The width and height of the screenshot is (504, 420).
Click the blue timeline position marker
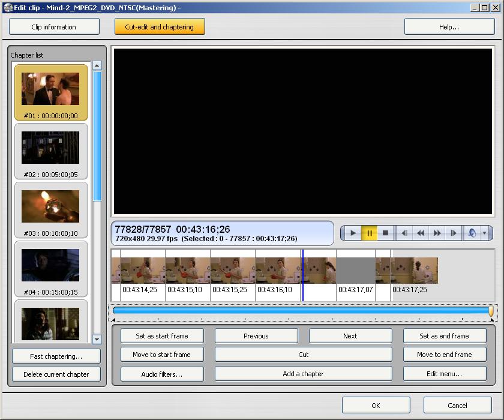click(303, 275)
